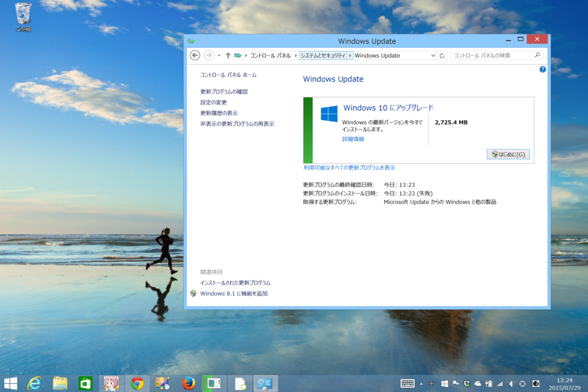Select コントロール パネル in the breadcrumb

point(270,56)
